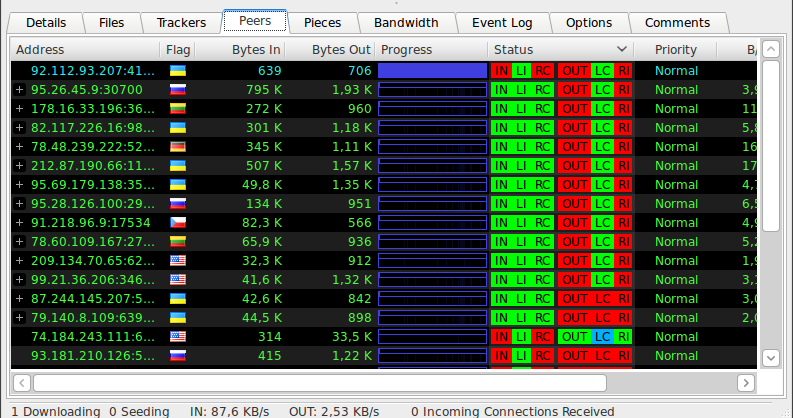Click German flag of peer 78.48.239.222
The height and width of the screenshot is (418, 793).
click(178, 147)
